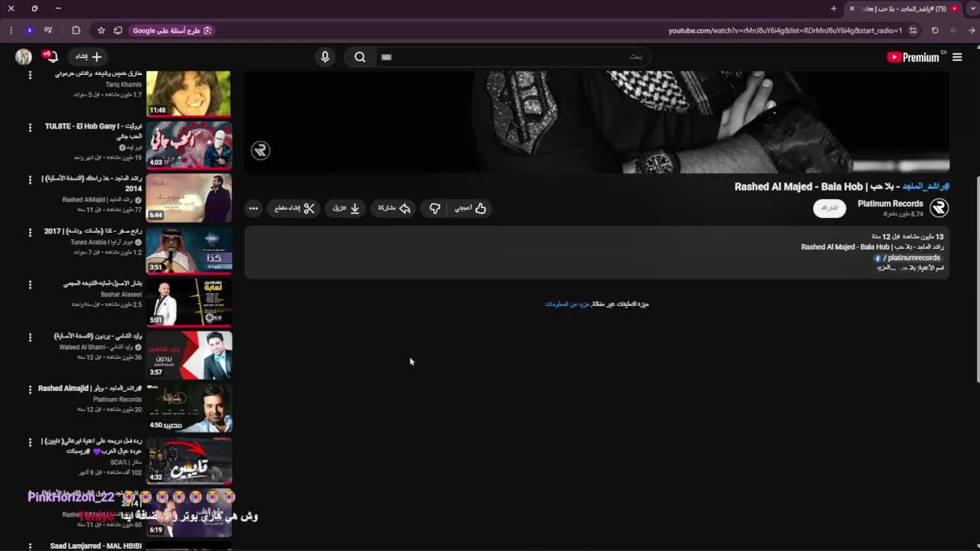Dislike the video with thumbs down
The image size is (980, 551).
pos(434,208)
